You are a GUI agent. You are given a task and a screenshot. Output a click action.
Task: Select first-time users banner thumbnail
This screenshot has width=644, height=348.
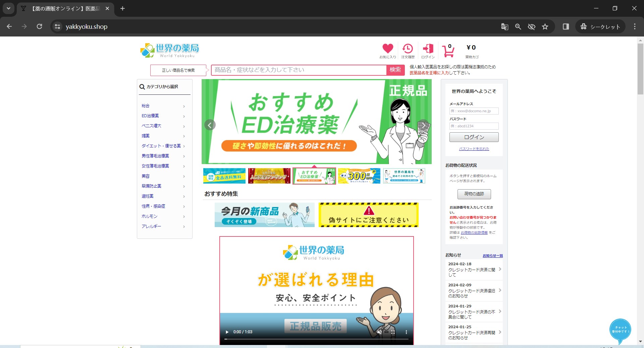pos(404,176)
